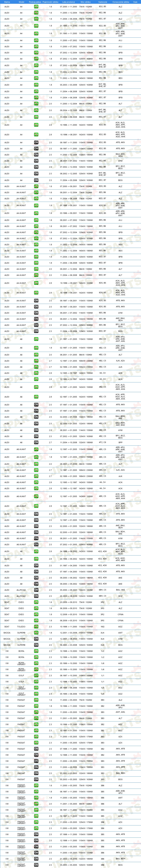Image resolution: width=141 pixels, height=868 pixels.
Task: Click diesel ON icon in Skoda Superb BDG row
Action: pyautogui.click(x=36, y=645)
